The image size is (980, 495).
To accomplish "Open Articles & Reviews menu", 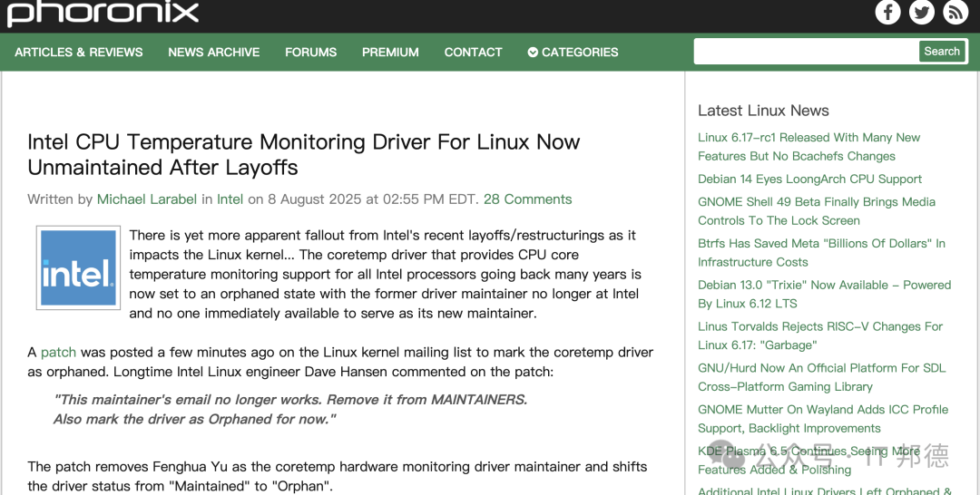I will tap(79, 53).
